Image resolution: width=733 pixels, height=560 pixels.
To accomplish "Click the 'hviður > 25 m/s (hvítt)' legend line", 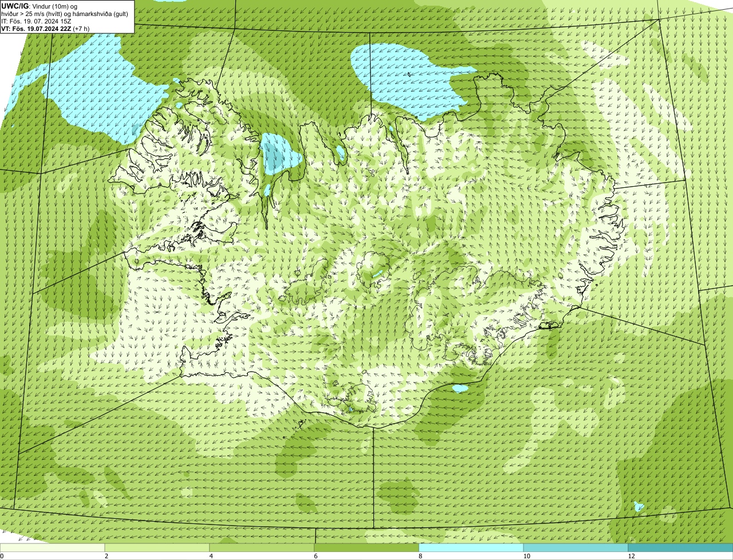I will (x=65, y=13).
